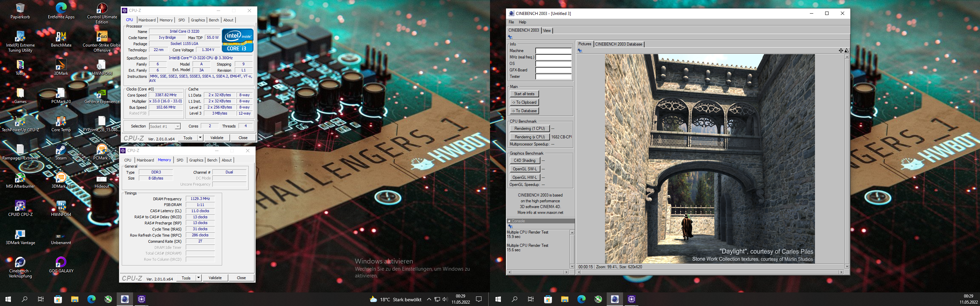Click pin icon under Pictures tab
Screen dimensions: 980x306
click(x=580, y=51)
